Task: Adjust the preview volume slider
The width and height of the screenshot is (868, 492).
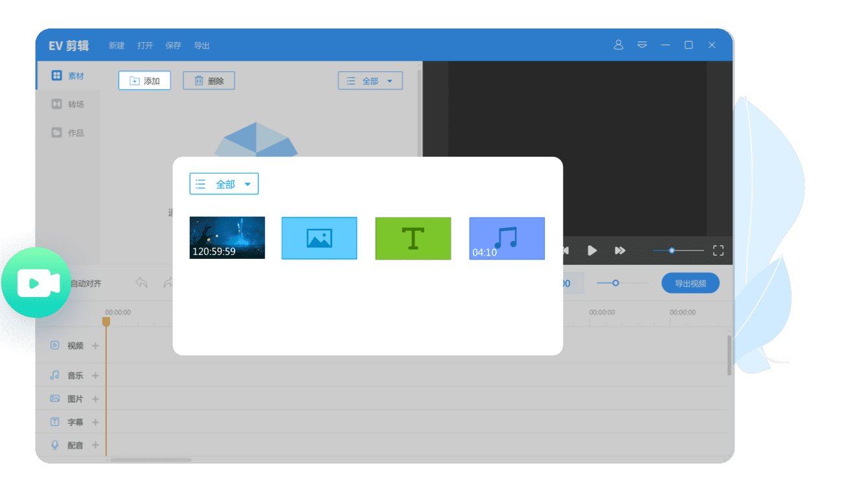Action: pyautogui.click(x=672, y=250)
